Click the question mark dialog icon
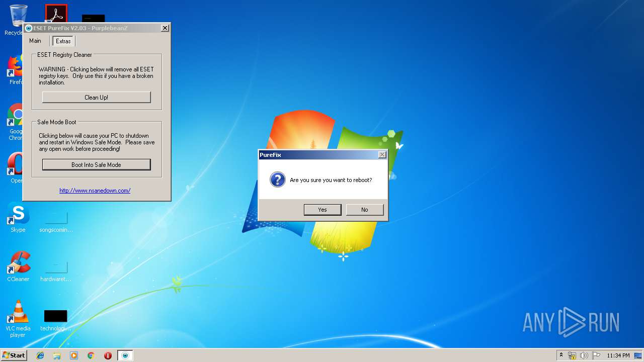This screenshot has width=644, height=362. point(277,179)
